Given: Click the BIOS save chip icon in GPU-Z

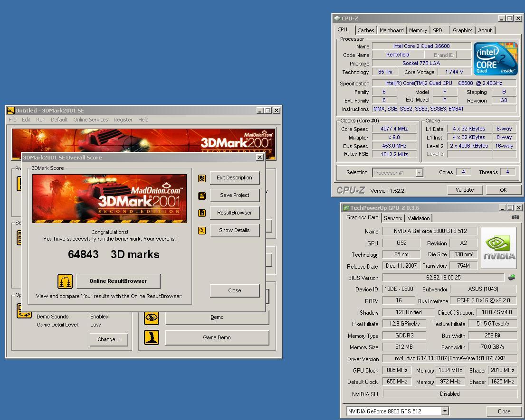Looking at the screenshot, I should [x=512, y=278].
